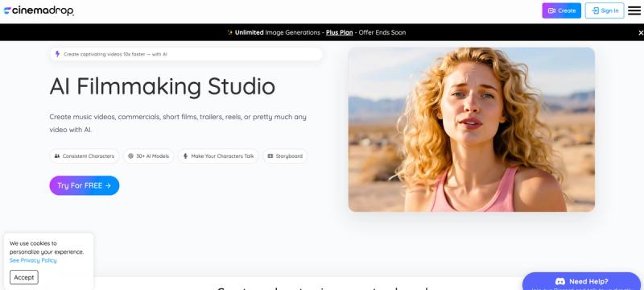
Task: Click the lightning bolt icon in tagline pill
Action: (x=57, y=54)
